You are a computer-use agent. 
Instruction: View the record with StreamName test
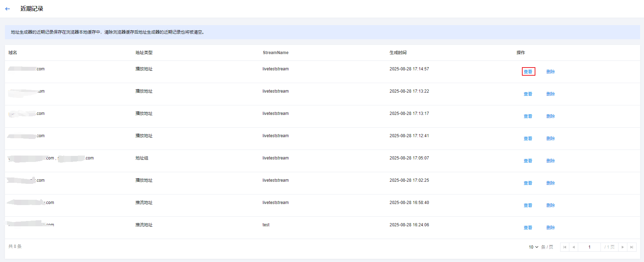528,228
